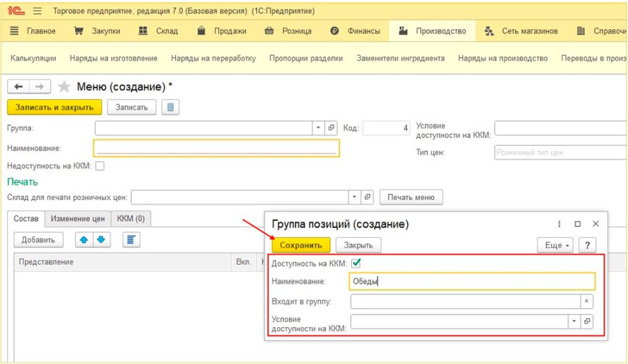Maximize the Группа позиций dialog
628x364 pixels.
click(578, 224)
